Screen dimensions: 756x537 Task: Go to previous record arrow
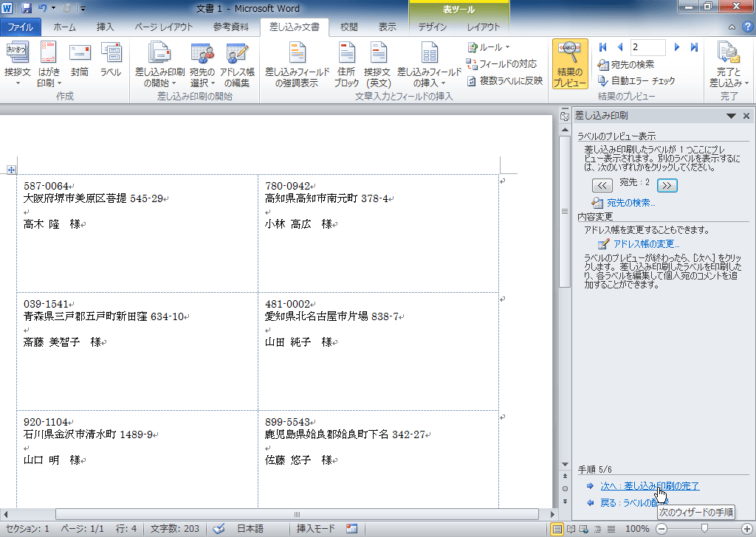620,46
